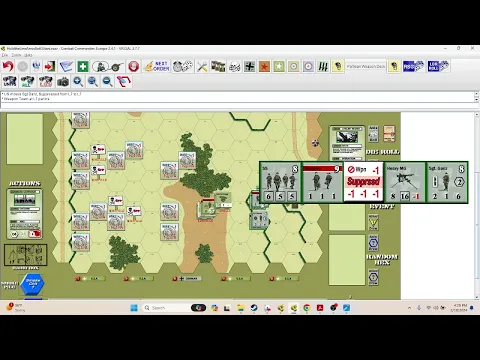Image resolution: width=480 pixels, height=360 pixels.
Task: Open the notes notepad icon
Action: tap(66, 66)
